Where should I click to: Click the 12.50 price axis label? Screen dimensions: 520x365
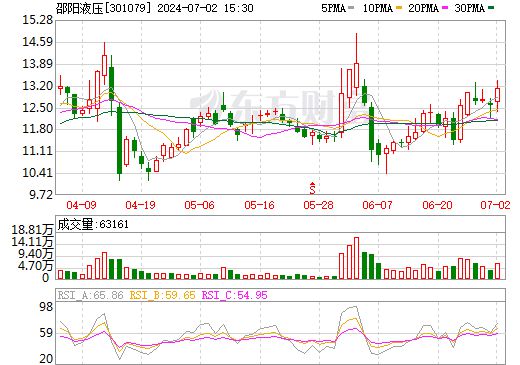pyautogui.click(x=37, y=108)
